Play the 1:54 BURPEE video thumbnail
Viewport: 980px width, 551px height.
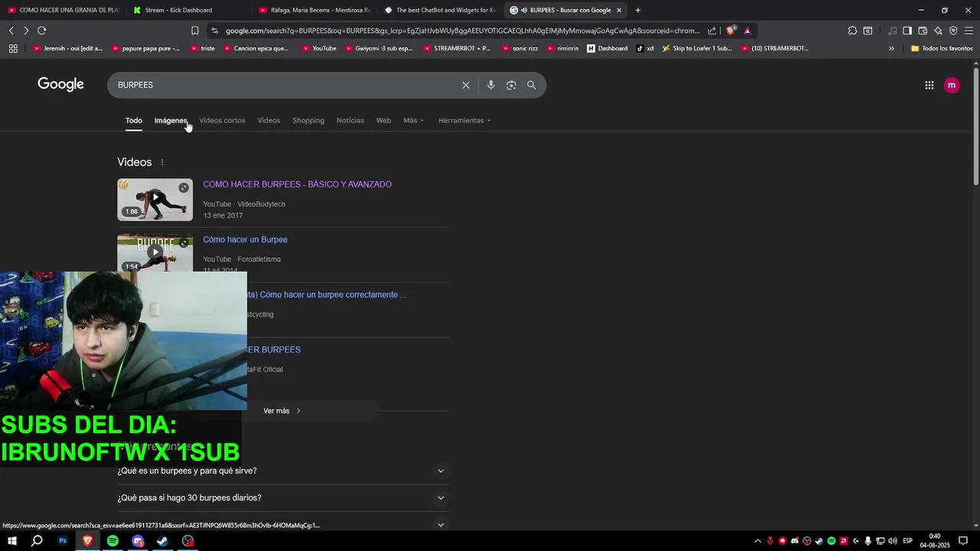click(155, 253)
